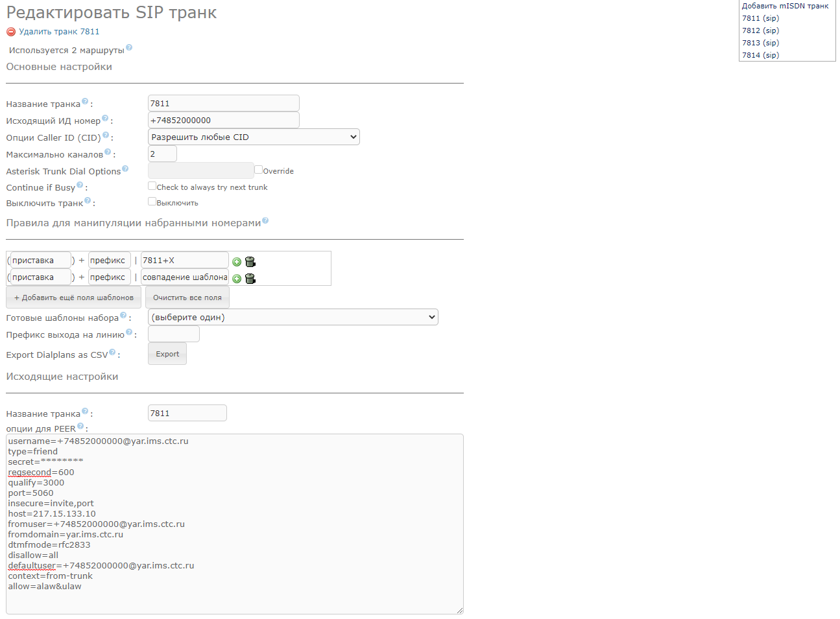The height and width of the screenshot is (619, 840).
Task: Tick the Выключить trunk checkbox
Action: 152,202
